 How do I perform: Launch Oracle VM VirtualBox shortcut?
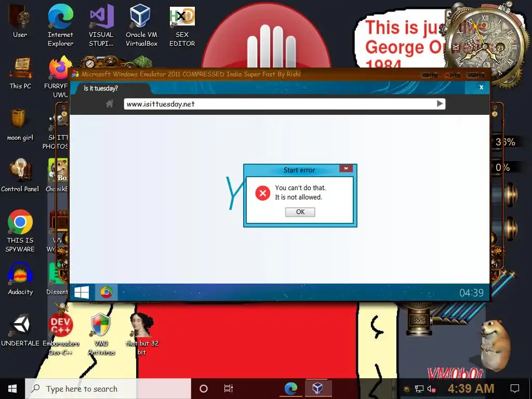coord(141,25)
